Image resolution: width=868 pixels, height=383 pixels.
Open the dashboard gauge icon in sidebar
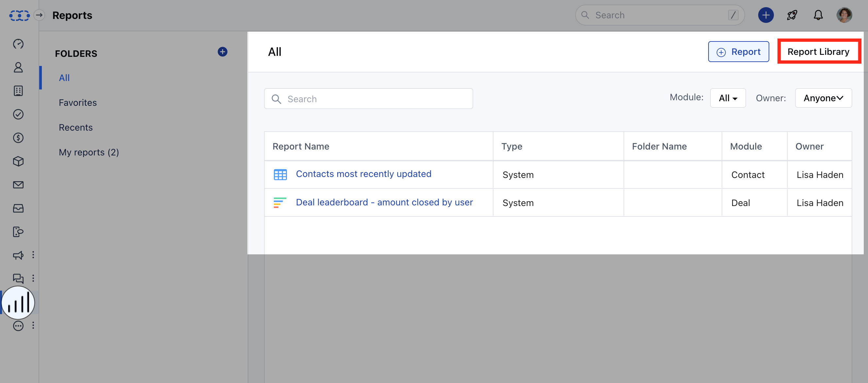(18, 44)
